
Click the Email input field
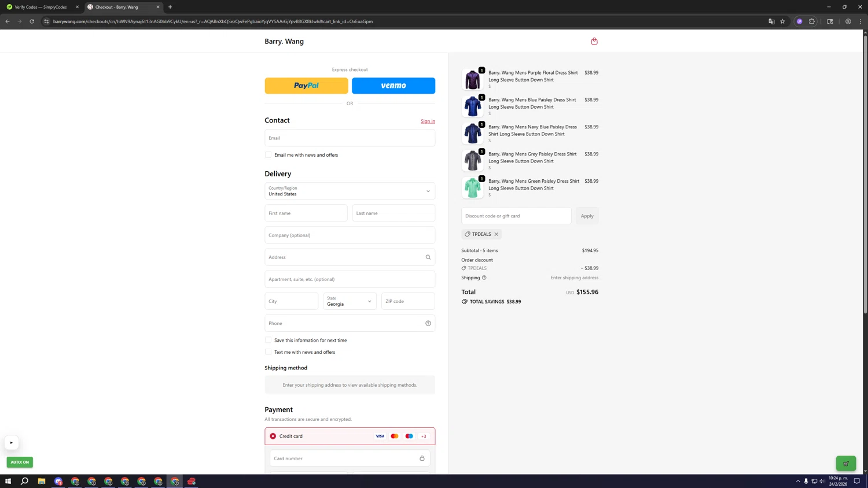point(350,138)
